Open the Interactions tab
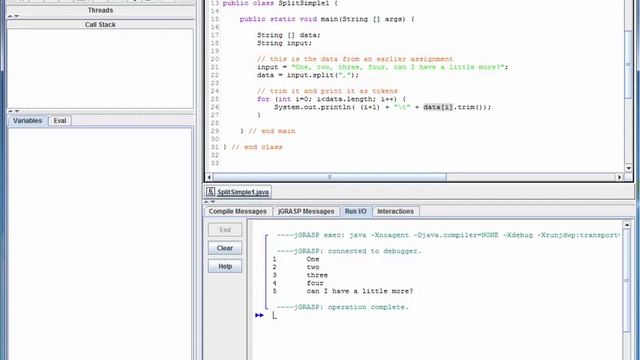Image resolution: width=640 pixels, height=360 pixels. [396, 211]
